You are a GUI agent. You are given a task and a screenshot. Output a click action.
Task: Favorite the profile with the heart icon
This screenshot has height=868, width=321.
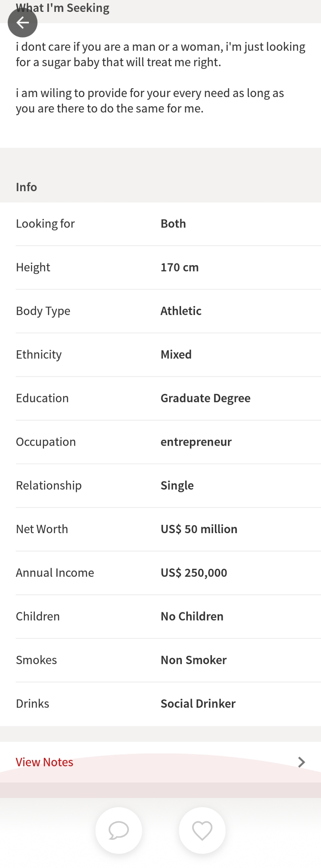point(202,830)
